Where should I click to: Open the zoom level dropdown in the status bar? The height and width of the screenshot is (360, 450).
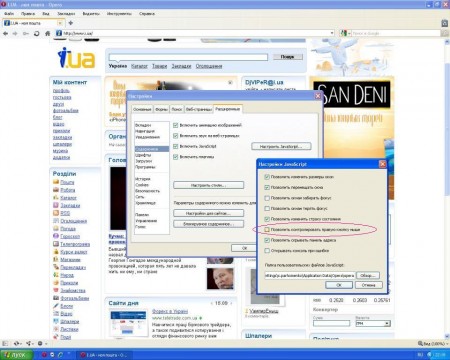pos(432,343)
